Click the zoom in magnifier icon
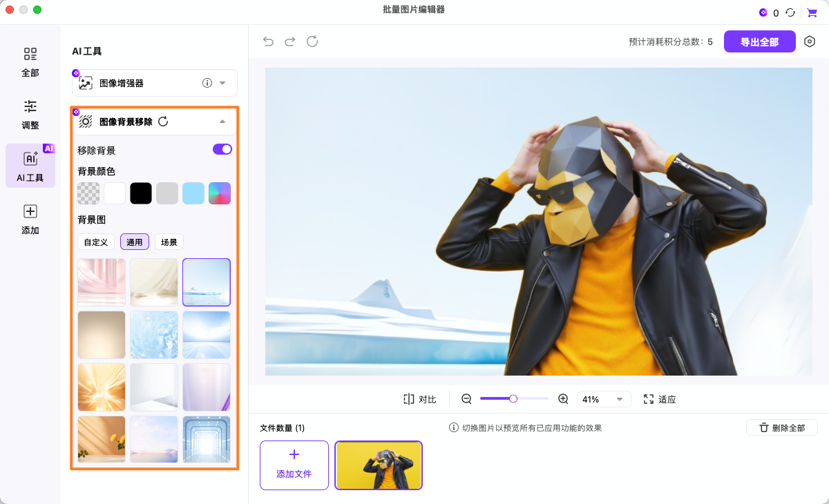This screenshot has height=504, width=829. [x=563, y=399]
